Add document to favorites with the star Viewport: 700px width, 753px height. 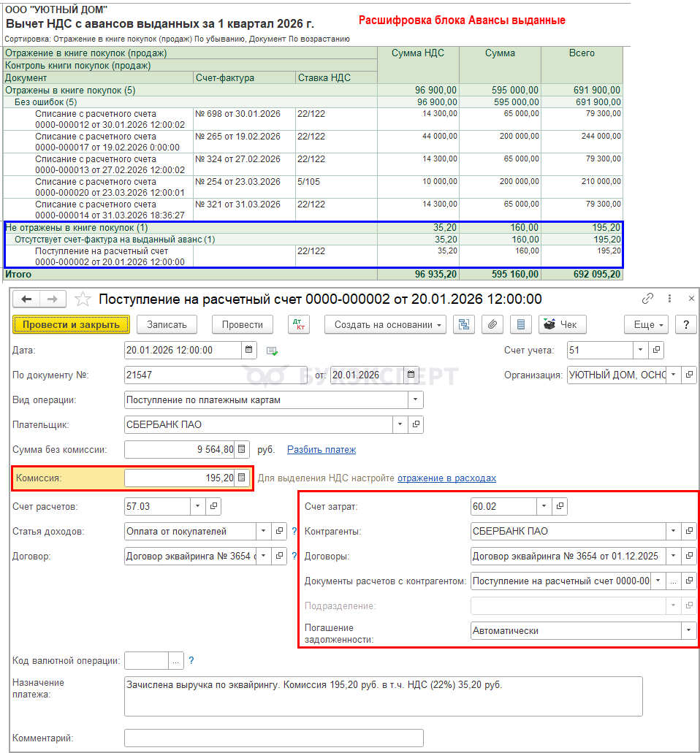(83, 299)
